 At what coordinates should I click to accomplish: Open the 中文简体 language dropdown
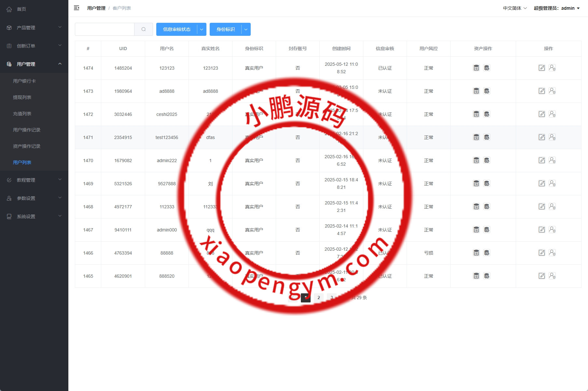pos(515,8)
